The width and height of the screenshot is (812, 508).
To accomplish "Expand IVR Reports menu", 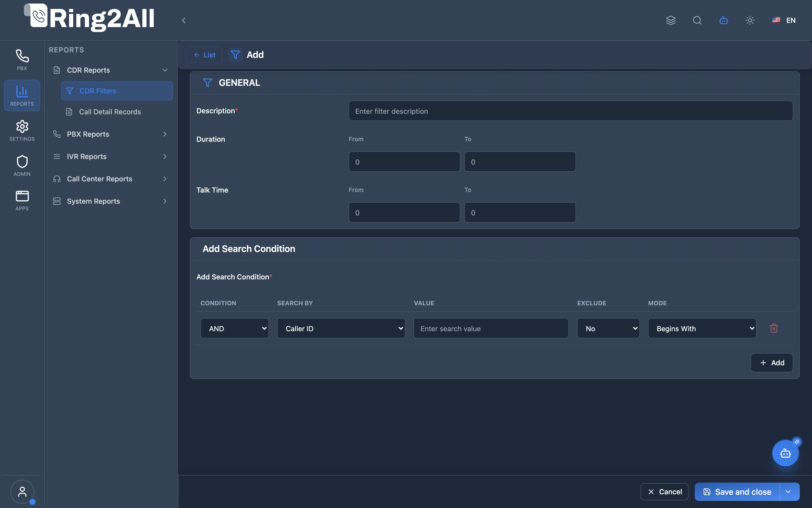I will click(x=110, y=156).
